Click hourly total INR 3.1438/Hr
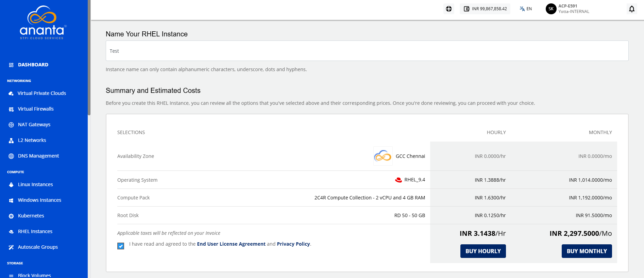 pos(482,233)
